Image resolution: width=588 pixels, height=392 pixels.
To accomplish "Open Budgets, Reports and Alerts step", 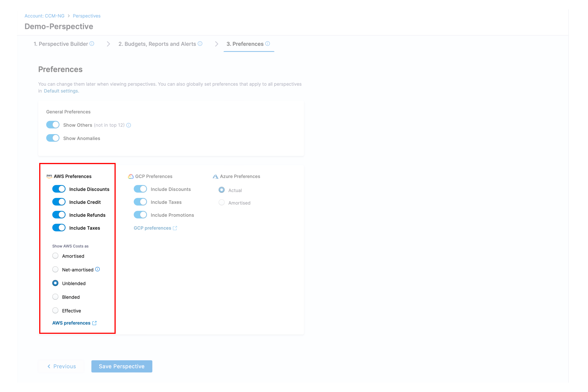I will click(x=157, y=44).
